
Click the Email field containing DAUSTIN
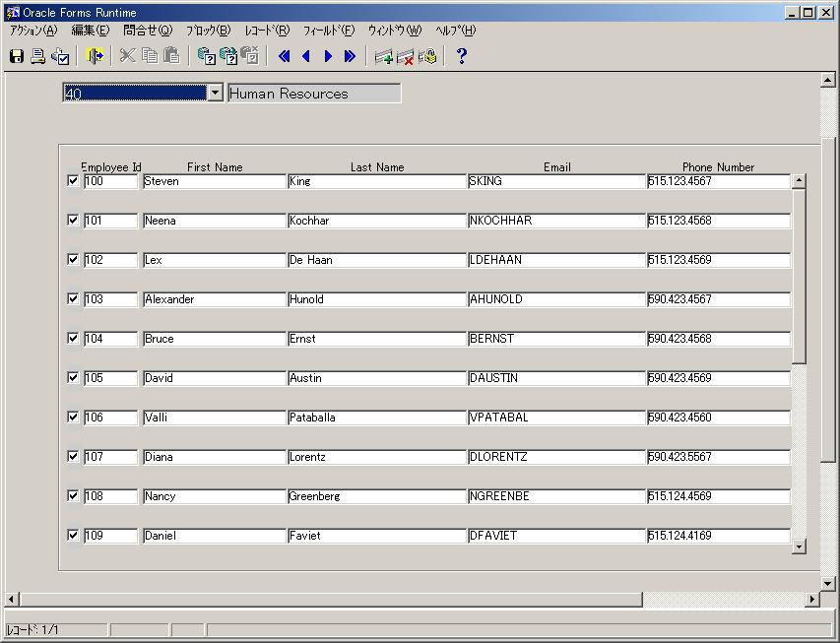click(556, 378)
